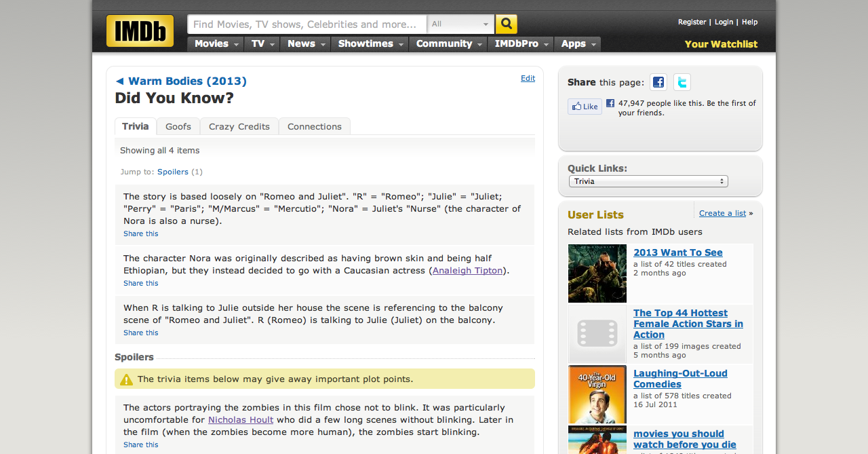Click the spoiler warning triangle icon
Viewport: 868px width, 454px height.
[x=127, y=379]
